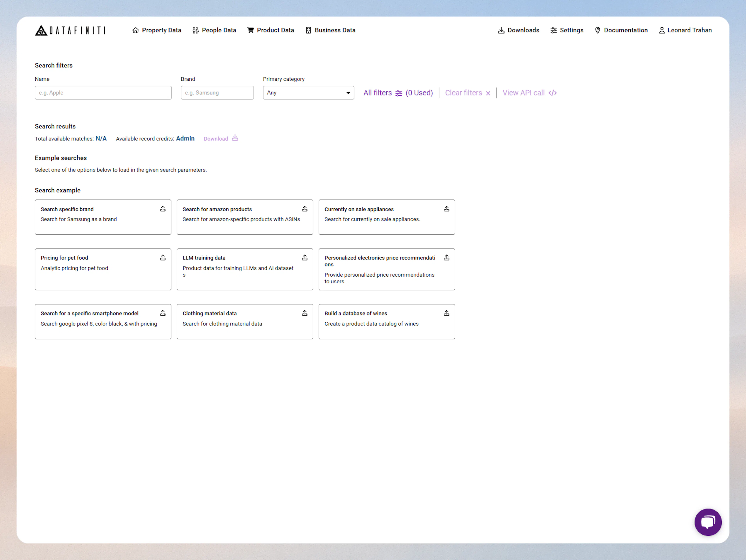Expand All filters panel
The width and height of the screenshot is (746, 560).
pos(377,93)
